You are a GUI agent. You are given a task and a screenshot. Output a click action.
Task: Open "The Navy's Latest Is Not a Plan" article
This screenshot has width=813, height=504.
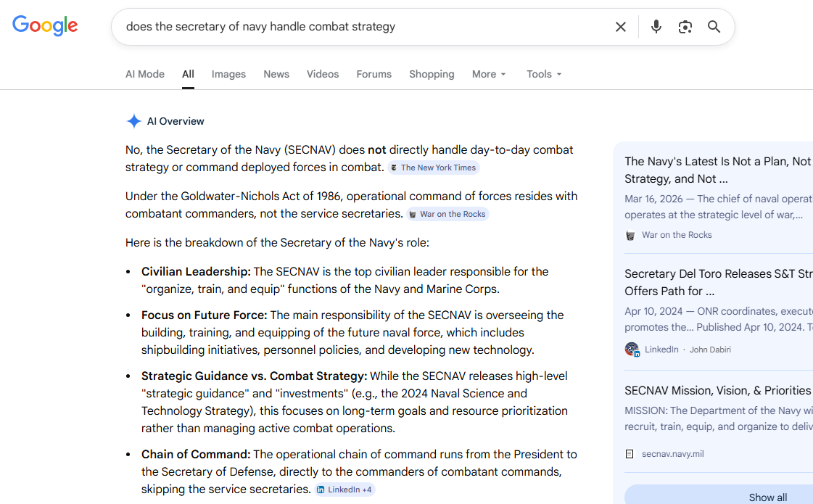[x=717, y=170]
